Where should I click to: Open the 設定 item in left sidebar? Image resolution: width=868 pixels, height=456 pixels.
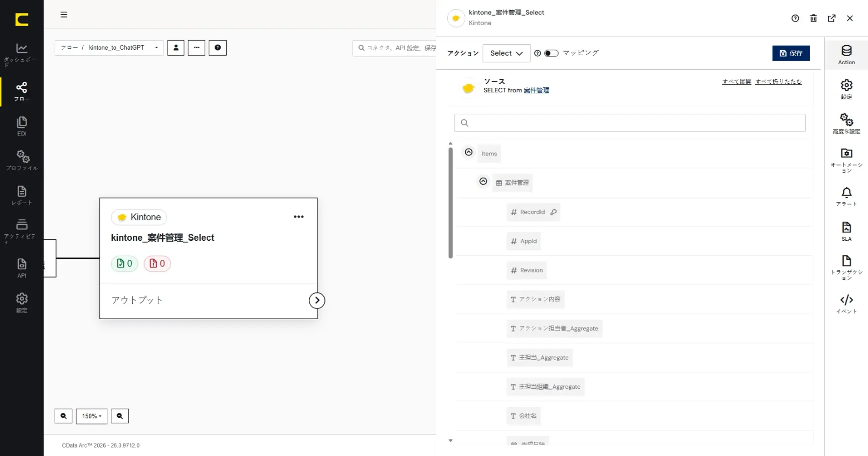click(22, 303)
